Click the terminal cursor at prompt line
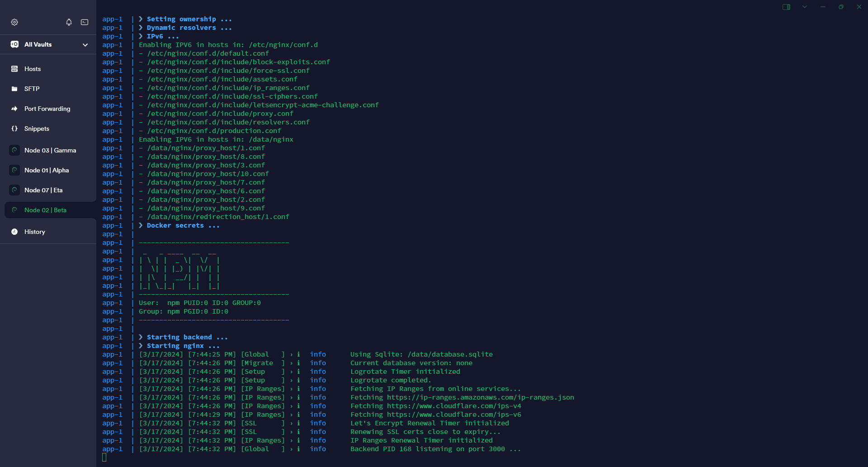The width and height of the screenshot is (868, 467). coord(104,457)
